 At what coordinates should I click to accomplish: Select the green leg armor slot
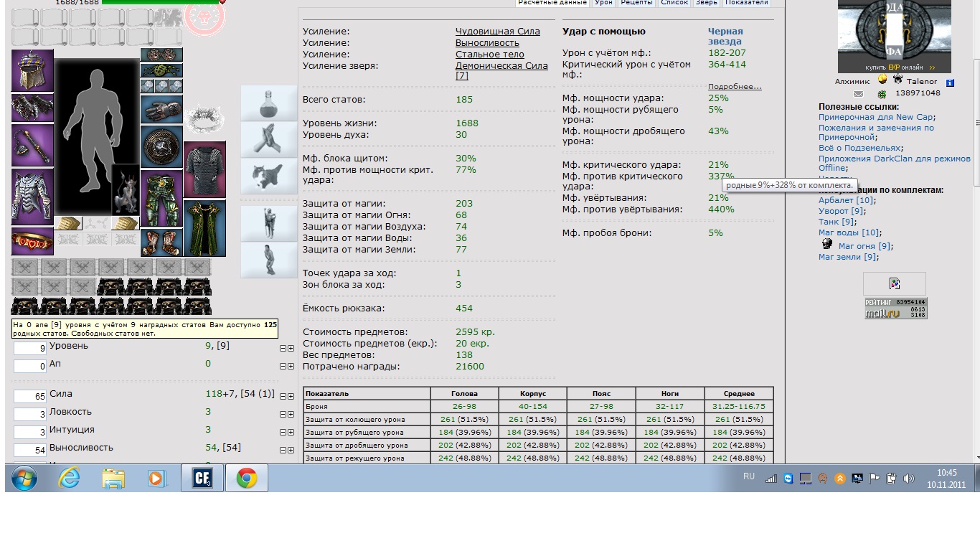coord(161,199)
